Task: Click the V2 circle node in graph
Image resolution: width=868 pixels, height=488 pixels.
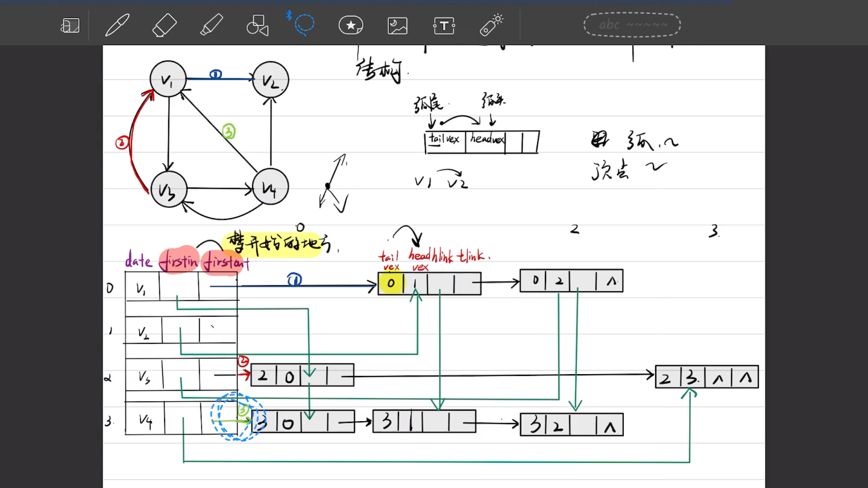Action: 271,80
